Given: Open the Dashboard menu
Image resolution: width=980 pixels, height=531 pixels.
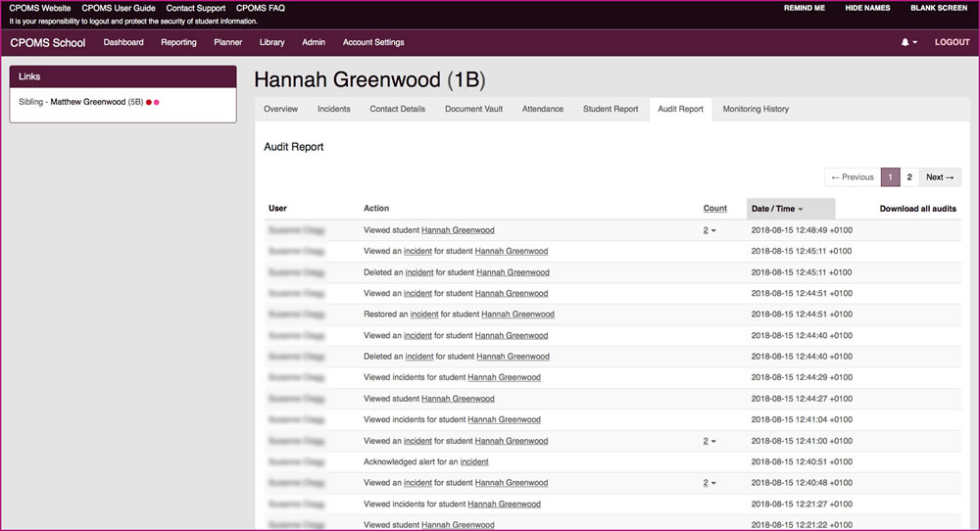Looking at the screenshot, I should click(x=123, y=42).
